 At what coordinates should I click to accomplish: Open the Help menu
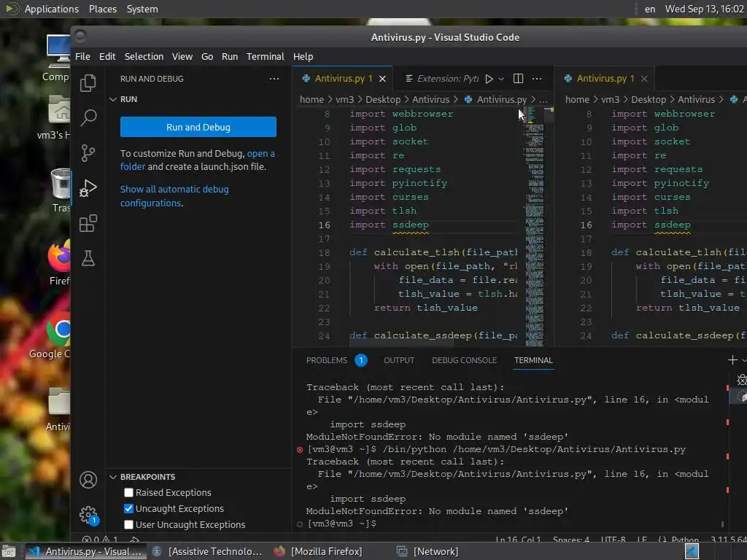pyautogui.click(x=303, y=56)
